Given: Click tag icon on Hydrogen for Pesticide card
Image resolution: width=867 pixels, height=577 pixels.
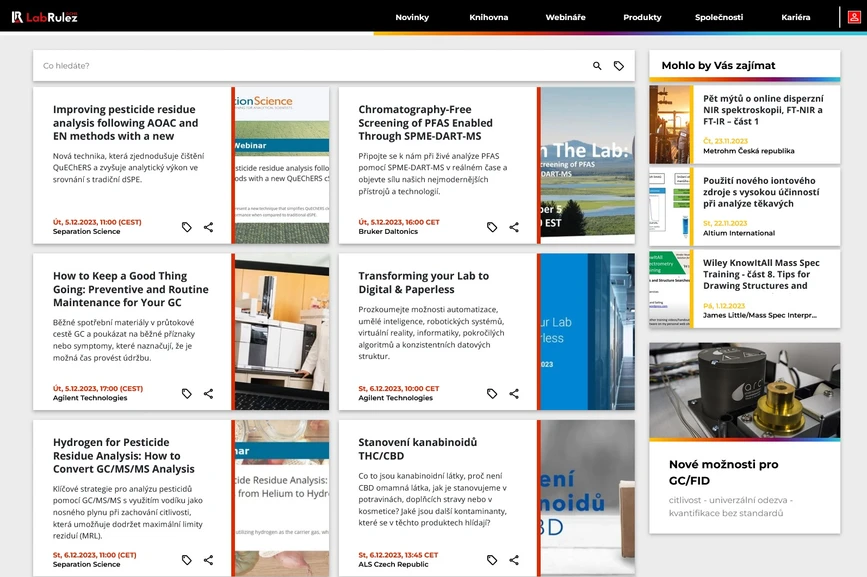Looking at the screenshot, I should [187, 560].
